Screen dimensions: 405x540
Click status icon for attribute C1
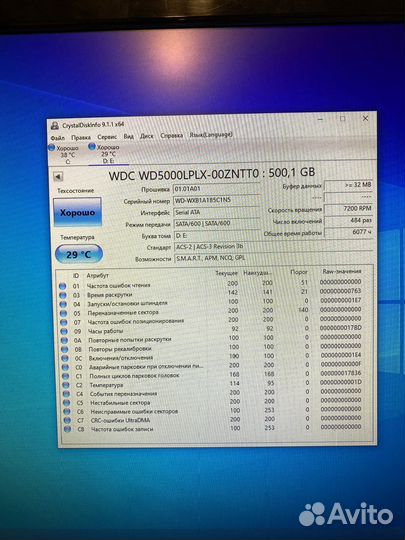point(66,376)
